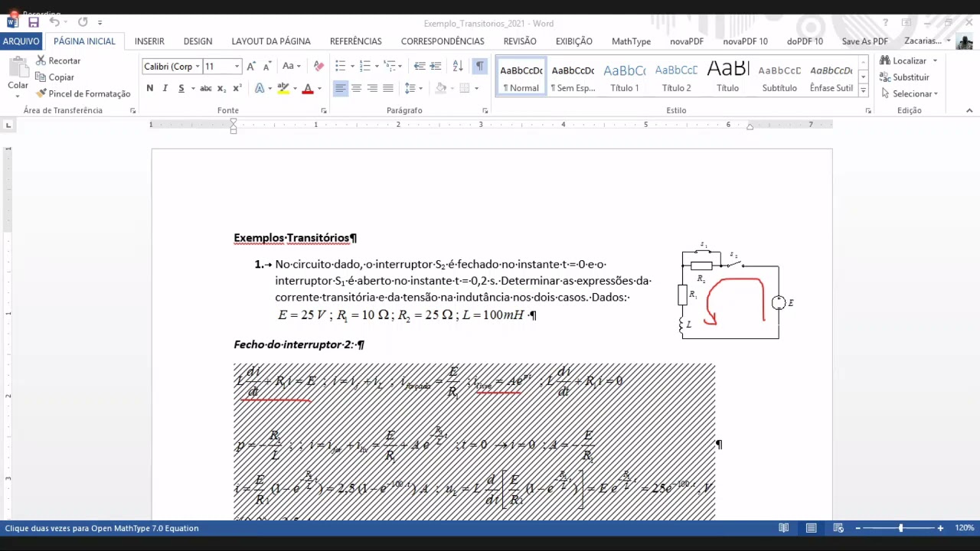
Task: Toggle italic (I) formatting
Action: [165, 89]
